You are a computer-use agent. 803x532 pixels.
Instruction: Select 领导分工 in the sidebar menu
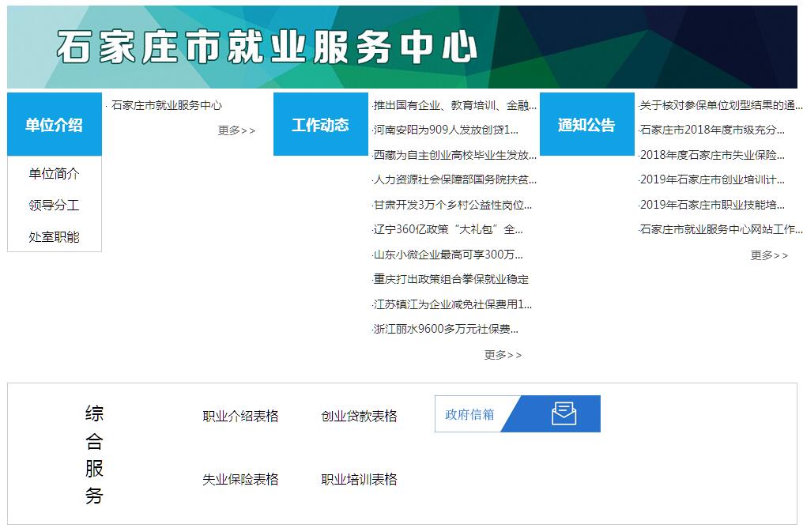[54, 206]
